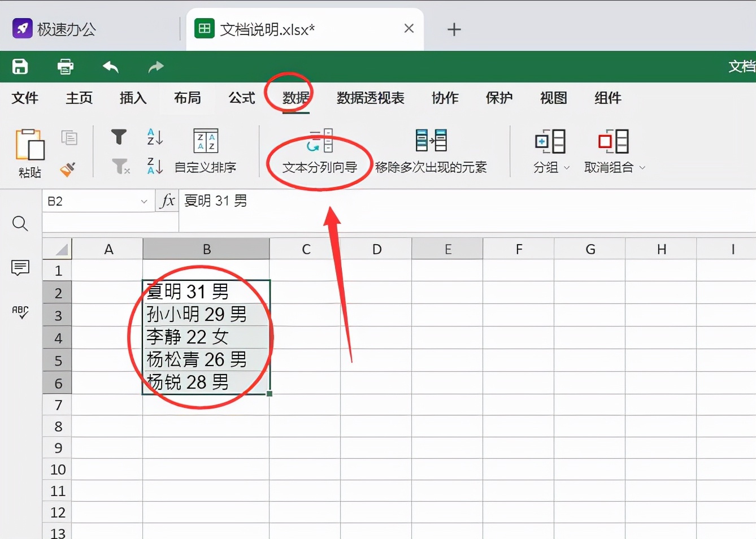Click the Print icon
The width and height of the screenshot is (756, 539).
point(65,67)
